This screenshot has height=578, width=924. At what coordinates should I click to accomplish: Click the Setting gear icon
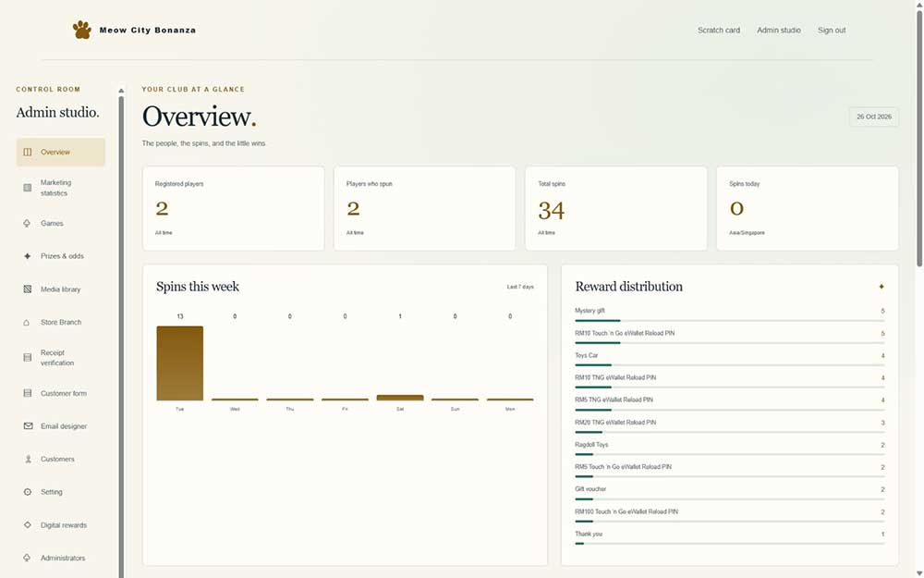[x=27, y=492]
